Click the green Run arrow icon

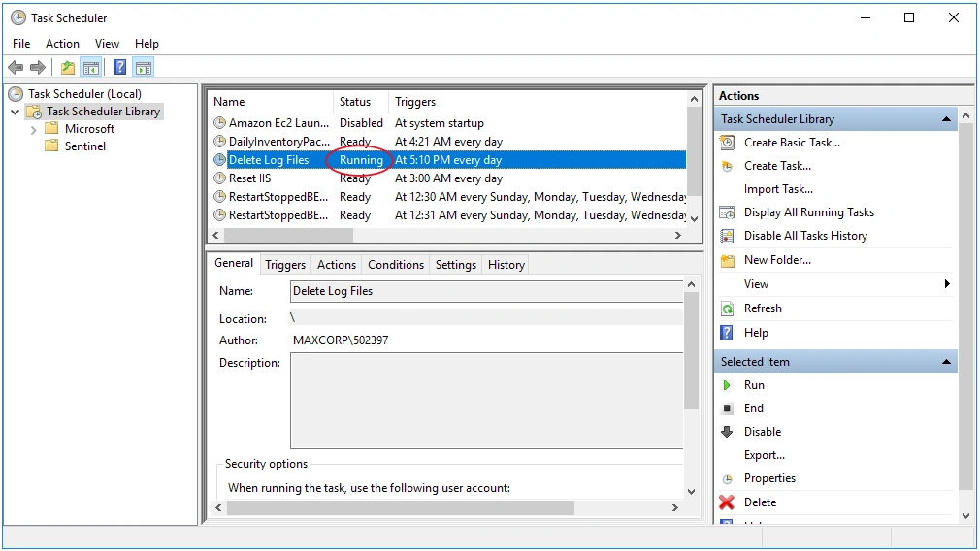726,385
